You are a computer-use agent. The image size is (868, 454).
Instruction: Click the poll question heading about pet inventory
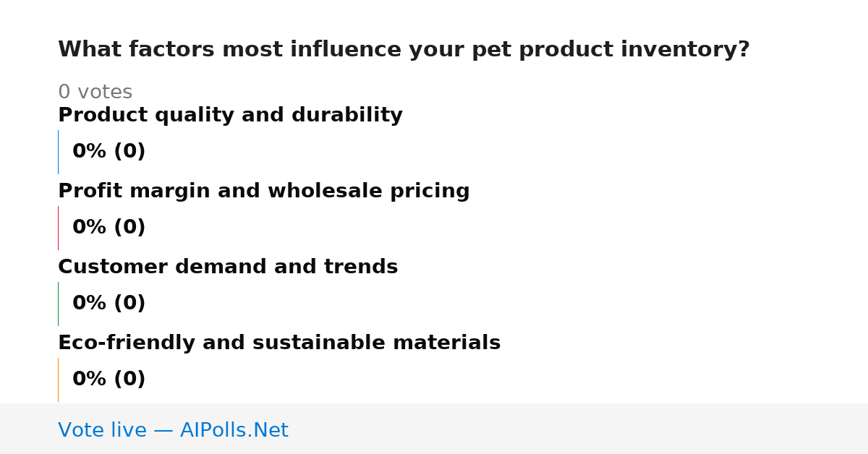tap(404, 50)
